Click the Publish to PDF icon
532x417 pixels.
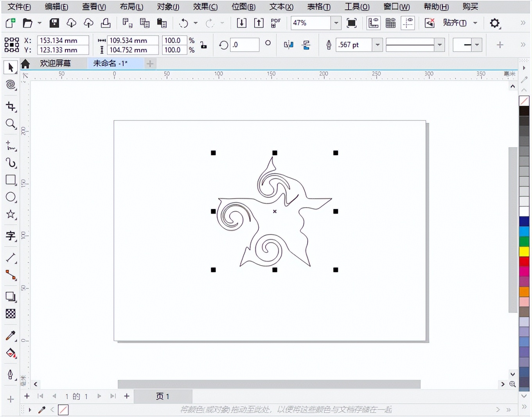tap(275, 23)
